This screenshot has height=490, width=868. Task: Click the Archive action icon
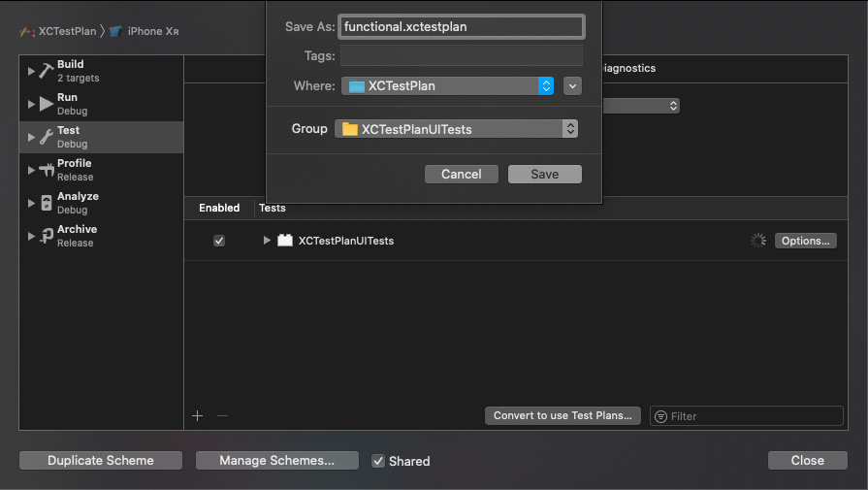(x=46, y=236)
